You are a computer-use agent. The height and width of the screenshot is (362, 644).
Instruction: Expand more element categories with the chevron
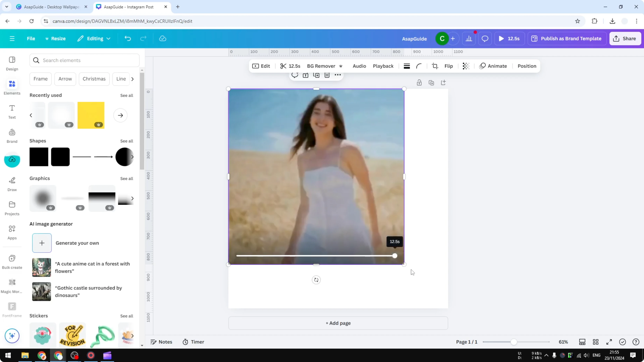(132, 79)
